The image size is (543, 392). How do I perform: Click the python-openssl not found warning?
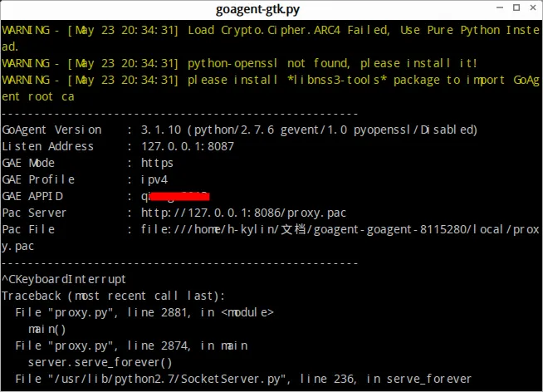coord(240,63)
